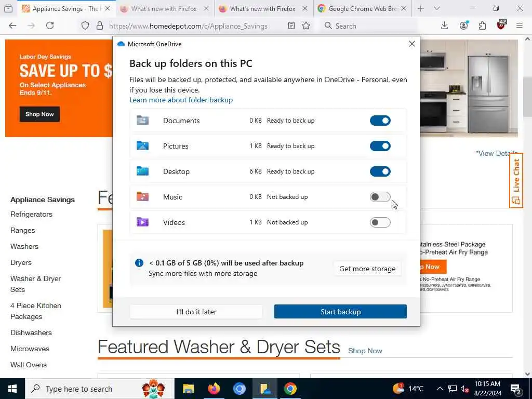532x399 pixels.
Task: Toggle off Pictures folder backup
Action: pos(380,146)
